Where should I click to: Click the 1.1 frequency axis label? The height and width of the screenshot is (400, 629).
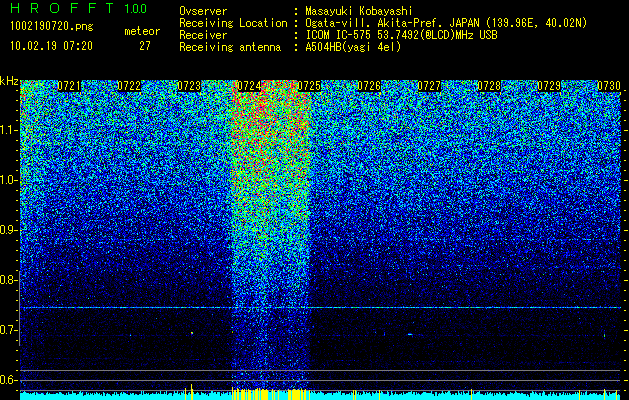[x=9, y=130]
